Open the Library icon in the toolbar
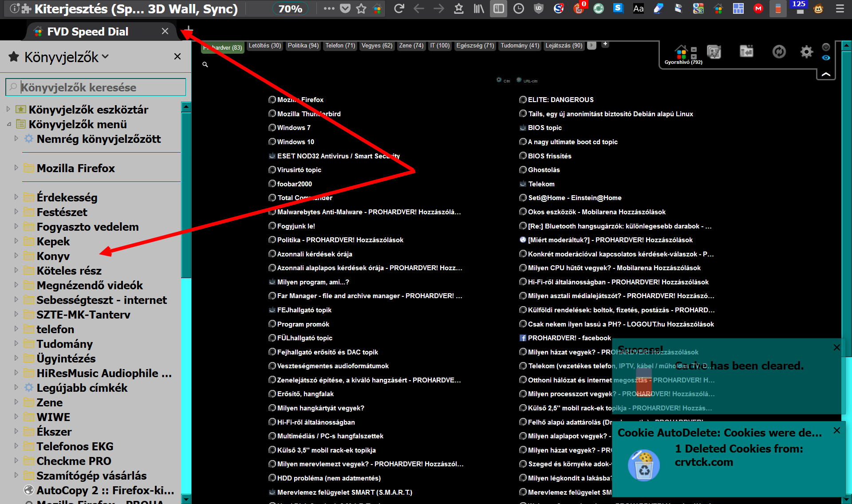This screenshot has height=504, width=852. click(478, 8)
